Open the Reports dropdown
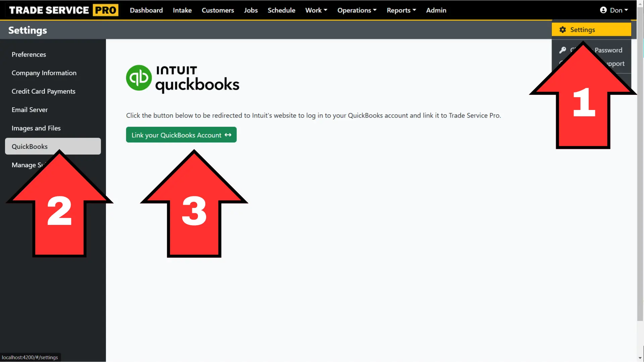Viewport: 644px width, 362px height. (x=401, y=10)
